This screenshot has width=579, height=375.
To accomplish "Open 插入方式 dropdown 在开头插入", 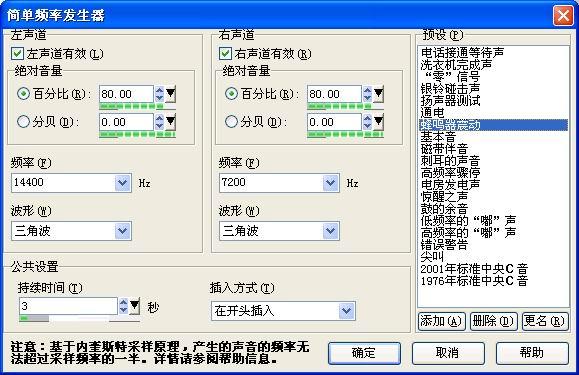I will click(x=346, y=311).
